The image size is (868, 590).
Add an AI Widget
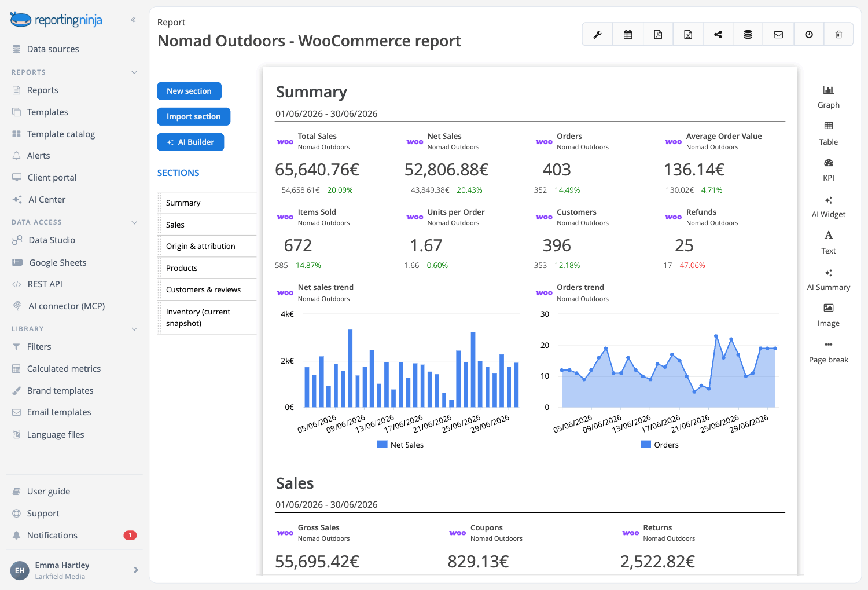pos(829,207)
